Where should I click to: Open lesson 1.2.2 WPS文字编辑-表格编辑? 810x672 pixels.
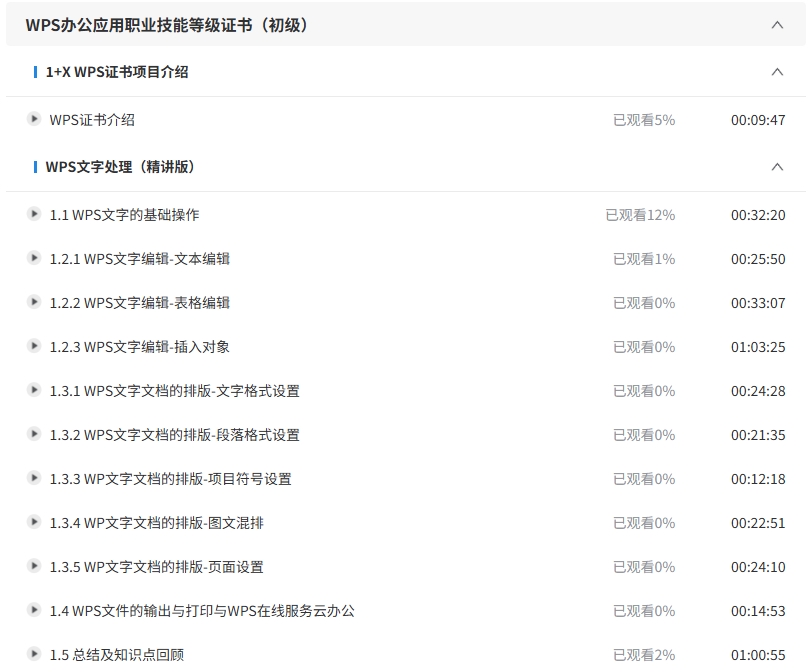pyautogui.click(x=139, y=303)
